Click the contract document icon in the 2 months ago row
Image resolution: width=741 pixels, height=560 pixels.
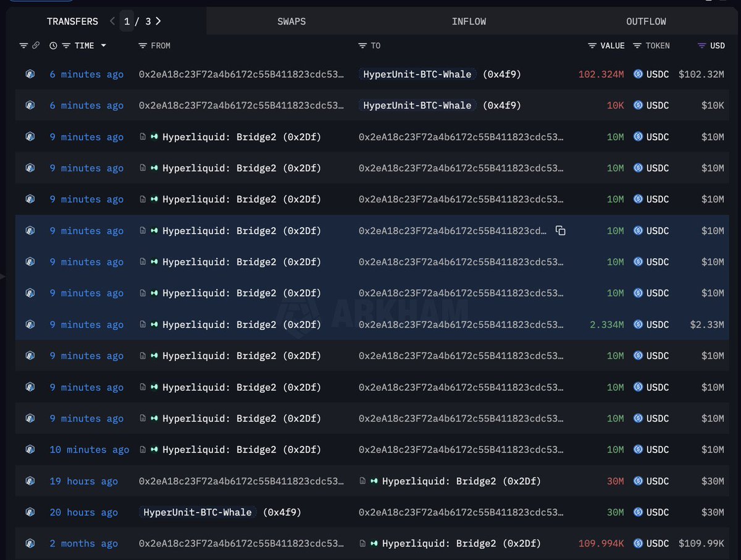tap(362, 544)
